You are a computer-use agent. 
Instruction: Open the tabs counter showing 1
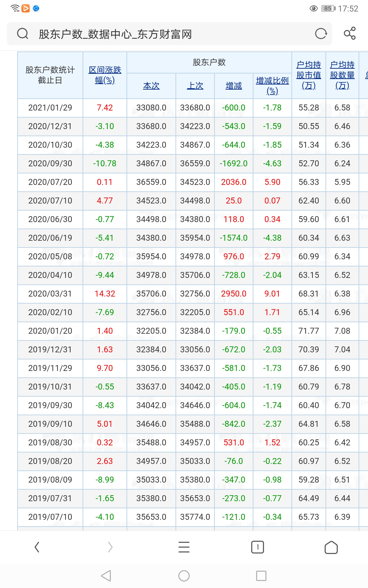pos(258,547)
